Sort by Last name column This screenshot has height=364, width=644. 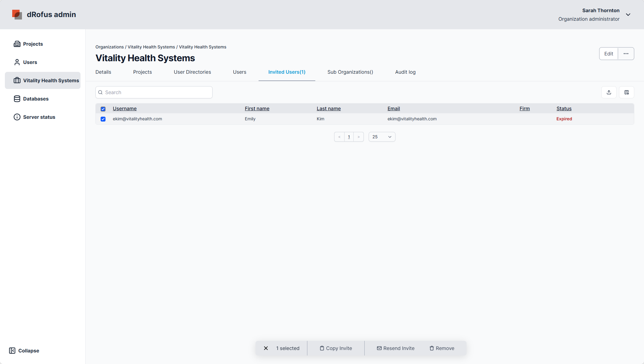(x=329, y=108)
